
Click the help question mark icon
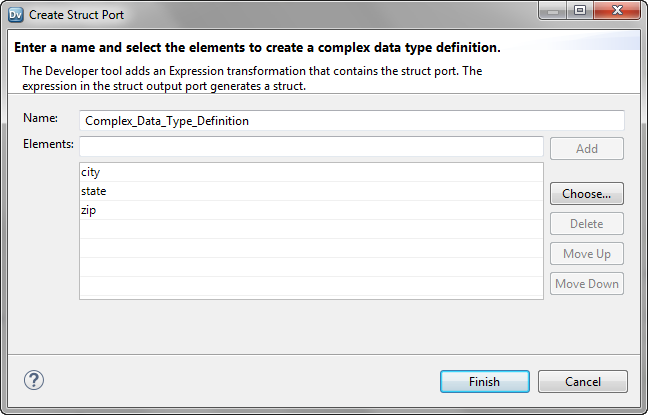point(34,380)
